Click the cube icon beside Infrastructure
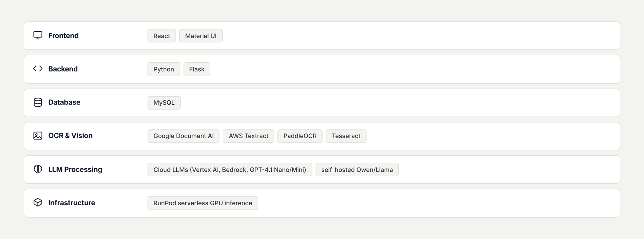This screenshot has height=239, width=644. click(x=38, y=202)
